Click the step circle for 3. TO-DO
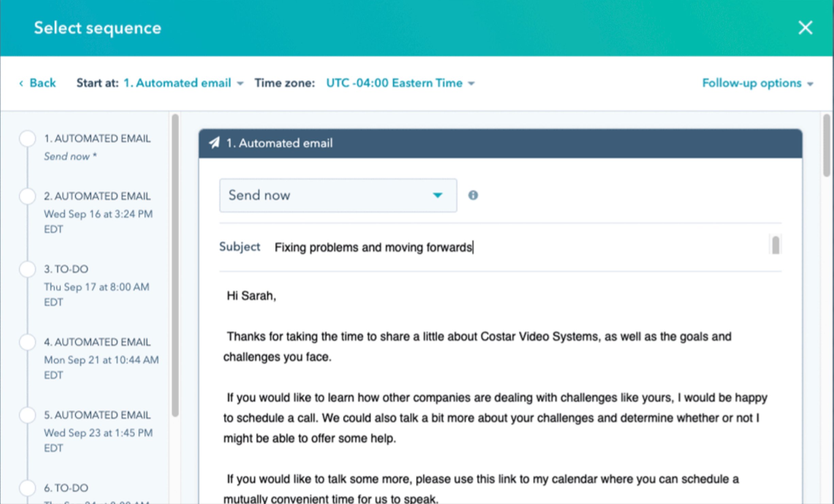 tap(28, 269)
